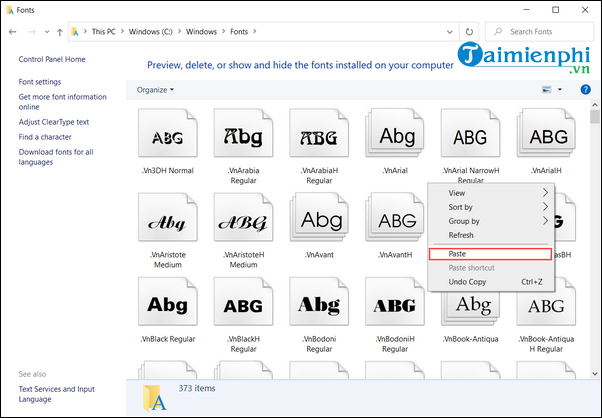This screenshot has height=418, width=602.
Task: Choose Undo Copy from the context menu
Action: (x=491, y=282)
